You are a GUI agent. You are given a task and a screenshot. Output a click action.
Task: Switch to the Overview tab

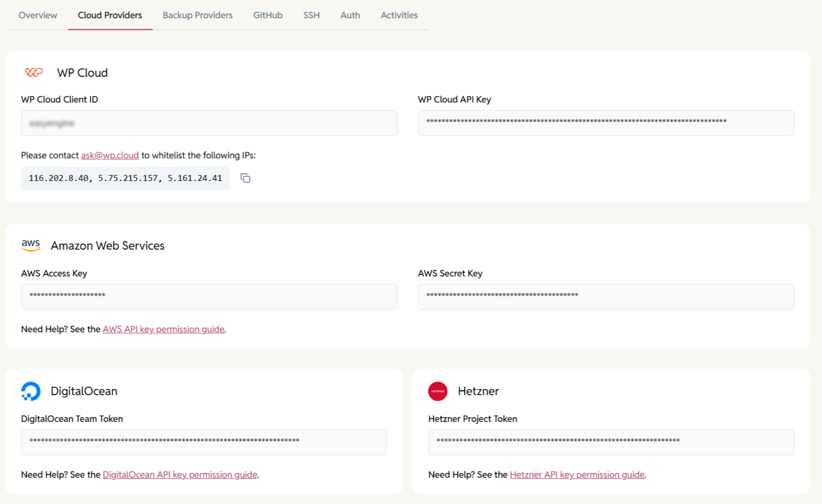coord(37,15)
